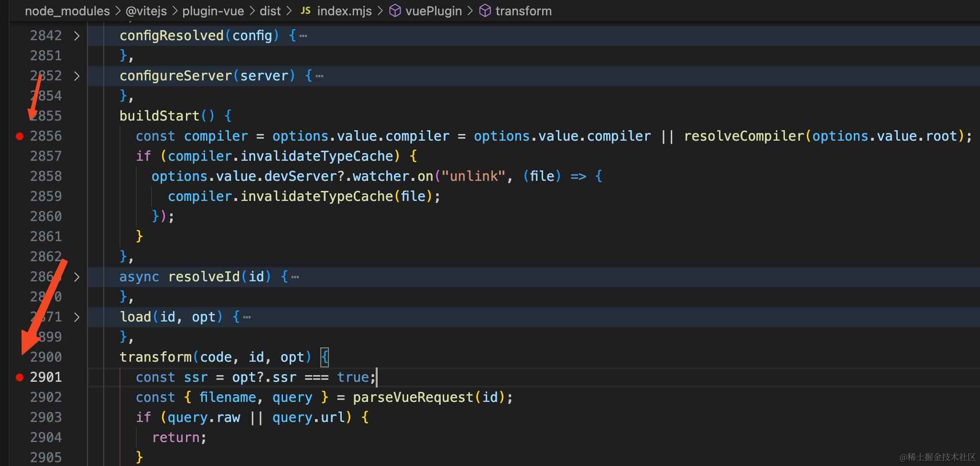The image size is (980, 466).
Task: Click the cube symbol icon beside vuePlugin
Action: click(395, 11)
